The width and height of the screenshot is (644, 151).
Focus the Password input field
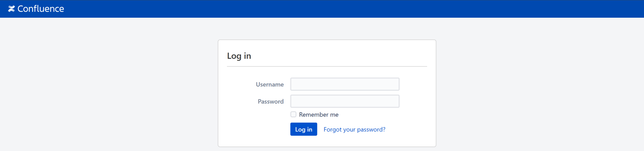coord(345,101)
